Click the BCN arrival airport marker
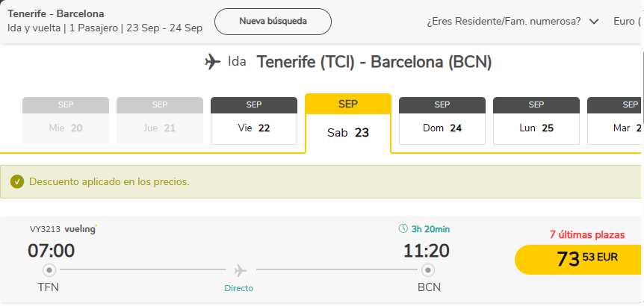644x306 pixels. 428,270
